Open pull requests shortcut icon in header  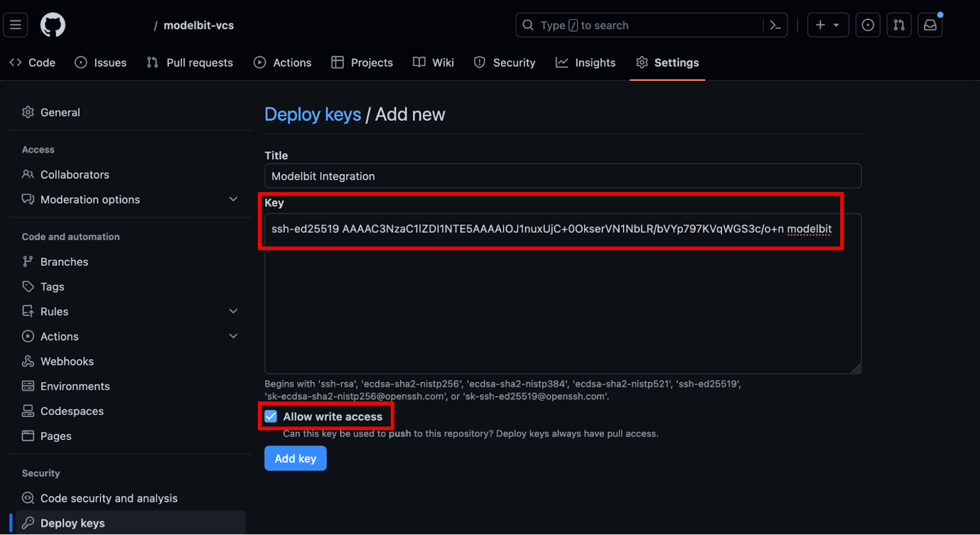click(899, 25)
